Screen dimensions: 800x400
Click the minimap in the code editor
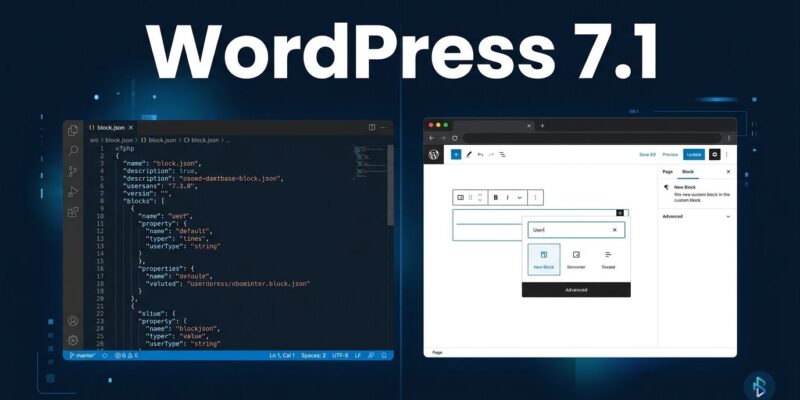point(370,161)
